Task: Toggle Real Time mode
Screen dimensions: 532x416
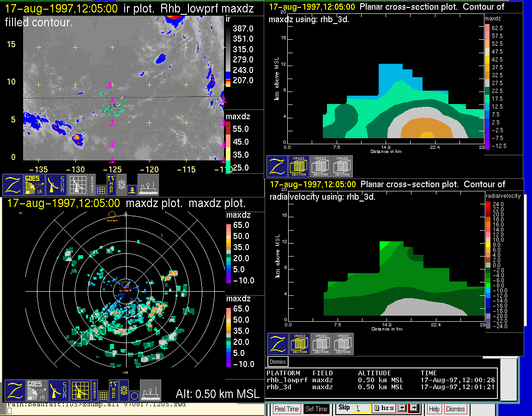Action: coord(287,409)
